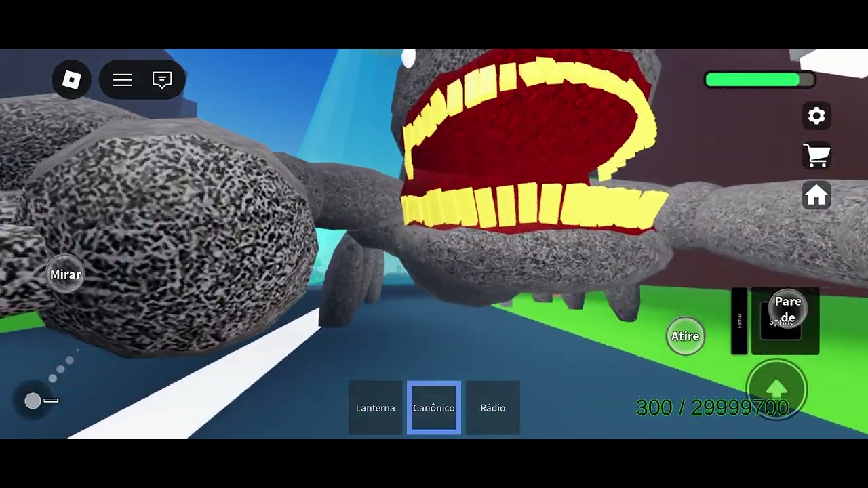Tap the Pare de Sprint button
868x488 pixels.
[x=787, y=309]
